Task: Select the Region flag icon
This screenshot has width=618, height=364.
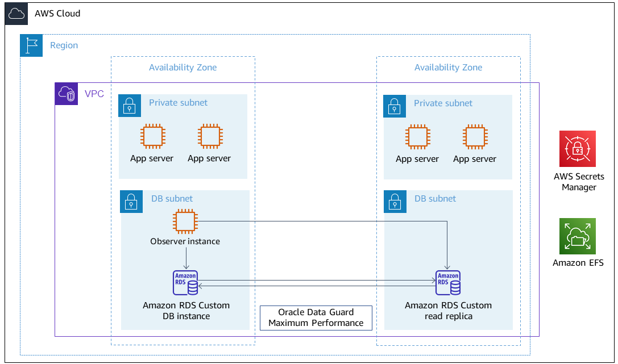Action: click(x=31, y=45)
